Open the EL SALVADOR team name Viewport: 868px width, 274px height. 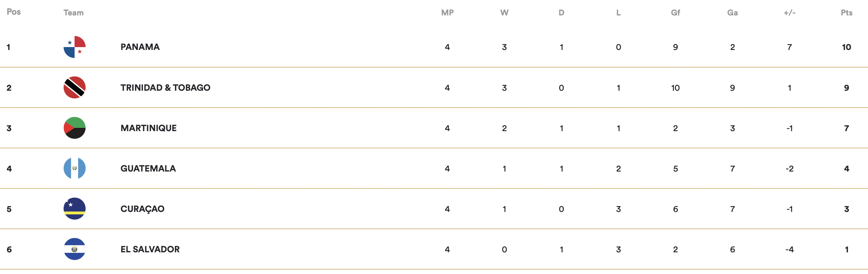click(x=150, y=249)
